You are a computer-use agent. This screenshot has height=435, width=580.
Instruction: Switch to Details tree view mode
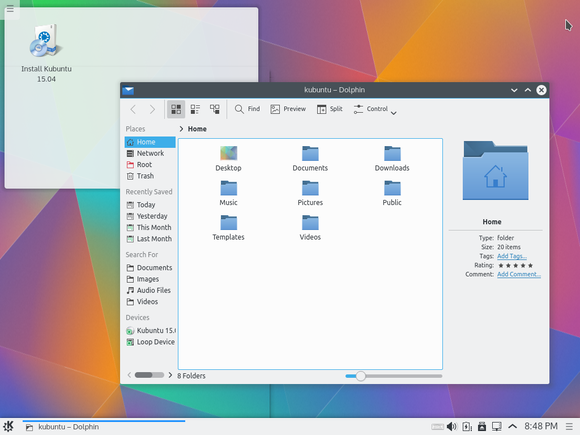tap(215, 109)
